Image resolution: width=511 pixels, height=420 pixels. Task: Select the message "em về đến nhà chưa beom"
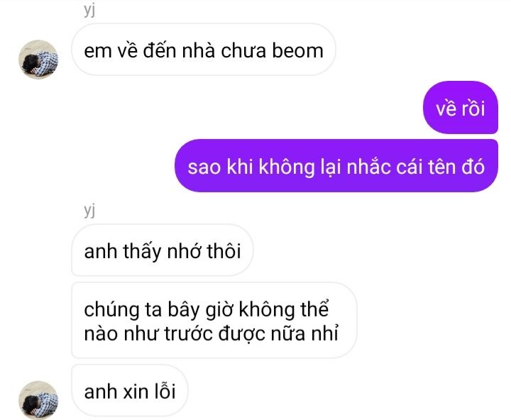tap(204, 50)
